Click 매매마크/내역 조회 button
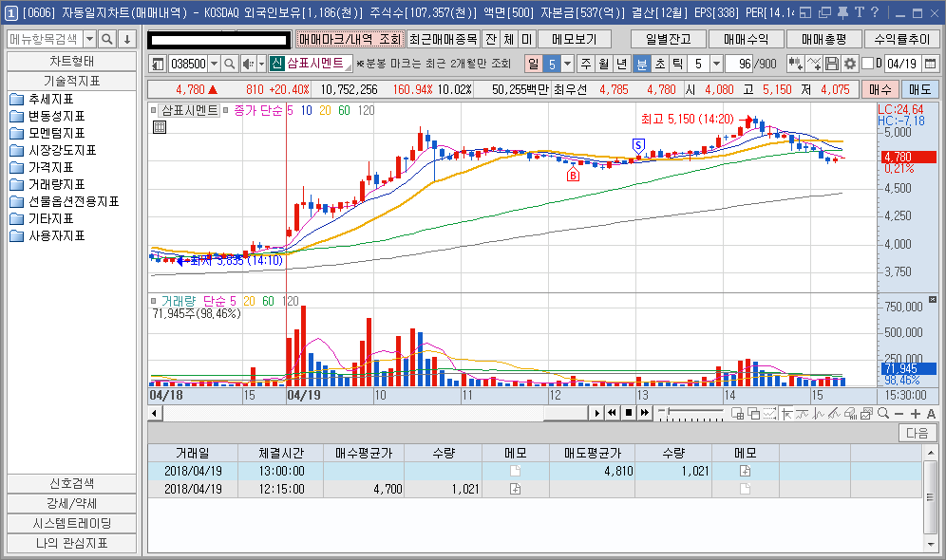Screen dimensions: 946x560 point(350,39)
